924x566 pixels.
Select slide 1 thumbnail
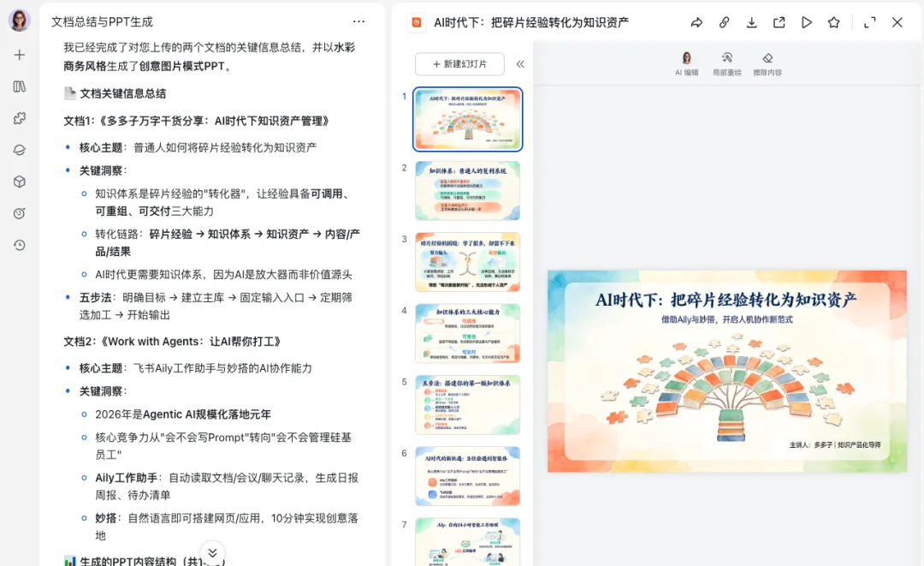[x=467, y=119]
